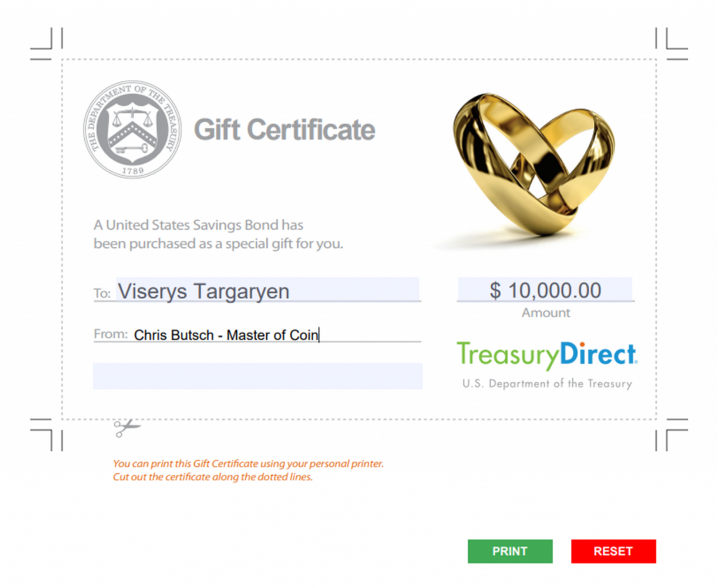The width and height of the screenshot is (717, 588).
Task: Click the scissors cut-line icon
Action: coord(127,428)
